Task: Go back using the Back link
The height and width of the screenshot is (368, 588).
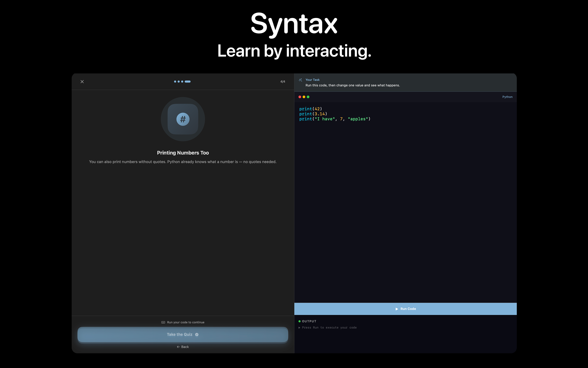Action: pos(183,347)
